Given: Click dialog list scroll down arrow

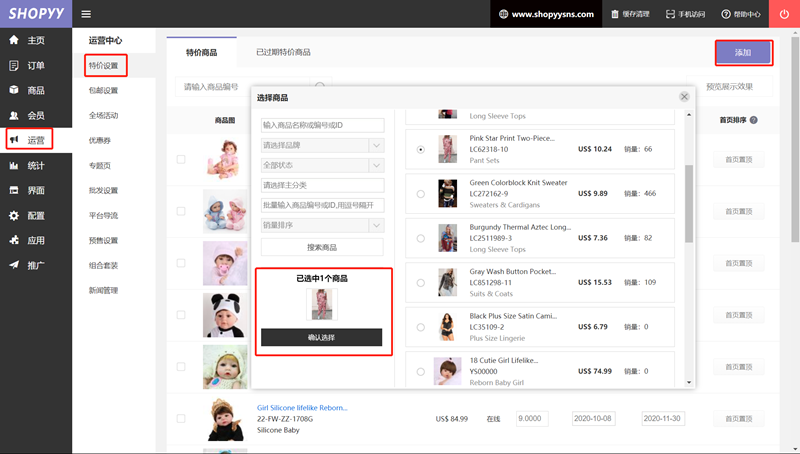Looking at the screenshot, I should (x=689, y=382).
